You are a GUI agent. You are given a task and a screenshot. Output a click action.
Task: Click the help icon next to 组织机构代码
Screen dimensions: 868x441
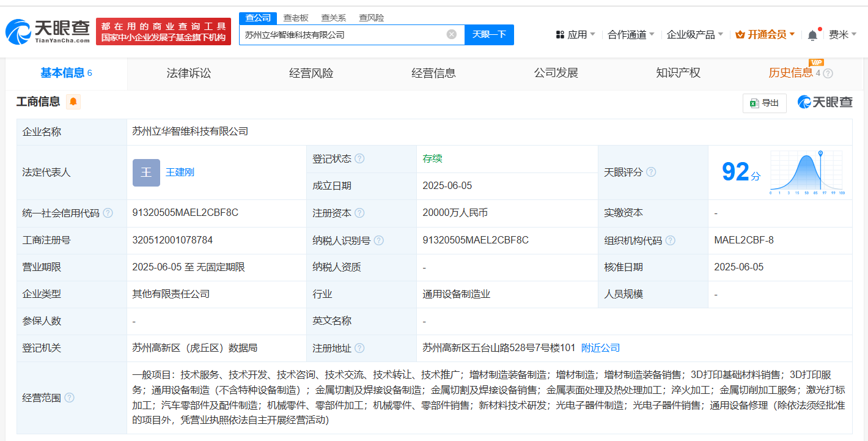click(x=670, y=240)
